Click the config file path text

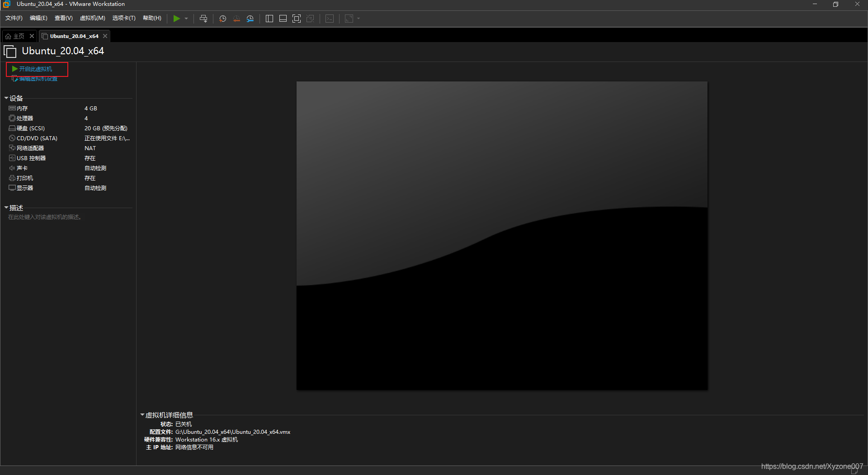coord(233,432)
